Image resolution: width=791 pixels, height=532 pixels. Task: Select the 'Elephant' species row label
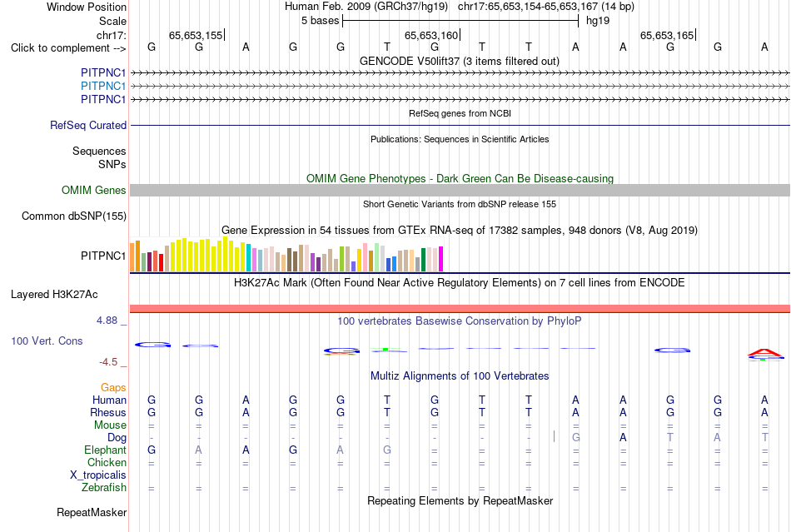(105, 450)
